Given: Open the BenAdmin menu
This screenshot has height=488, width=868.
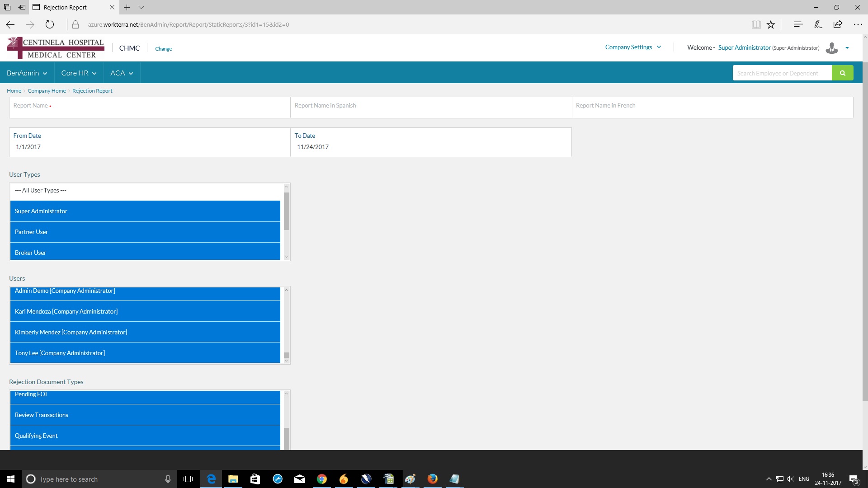Looking at the screenshot, I should point(27,73).
